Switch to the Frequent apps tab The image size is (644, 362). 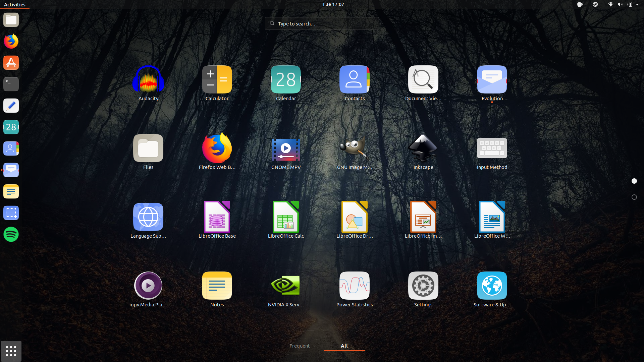point(300,346)
